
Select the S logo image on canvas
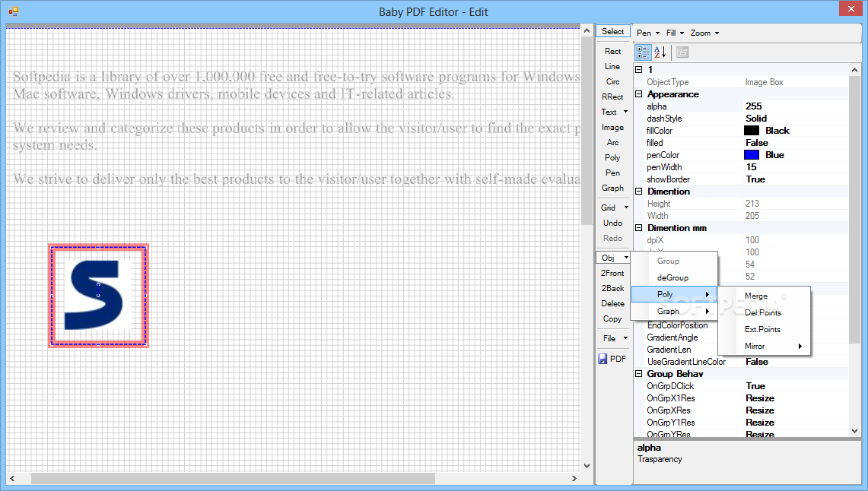click(99, 296)
